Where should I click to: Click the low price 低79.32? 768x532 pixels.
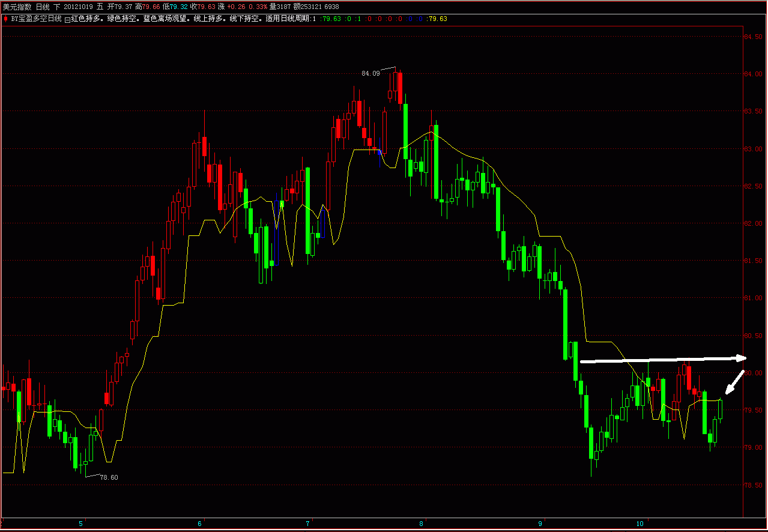tap(175, 7)
